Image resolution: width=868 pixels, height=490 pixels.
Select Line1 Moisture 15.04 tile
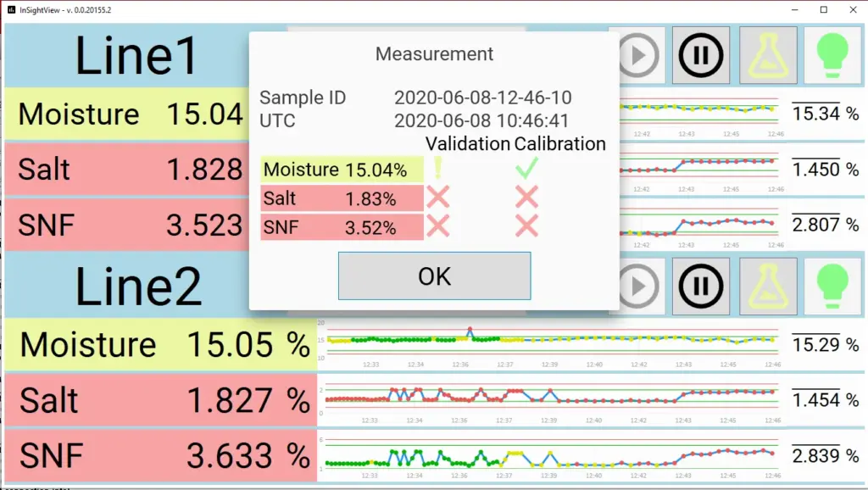tap(127, 114)
